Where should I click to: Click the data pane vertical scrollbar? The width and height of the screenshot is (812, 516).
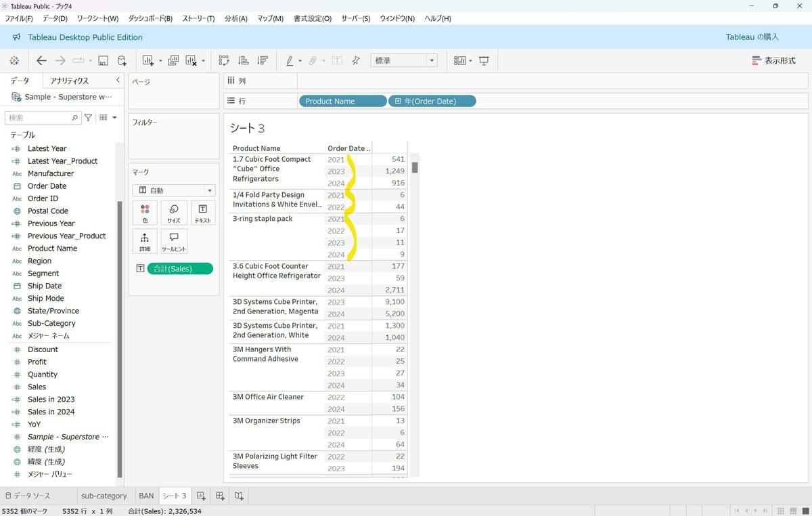[120, 340]
